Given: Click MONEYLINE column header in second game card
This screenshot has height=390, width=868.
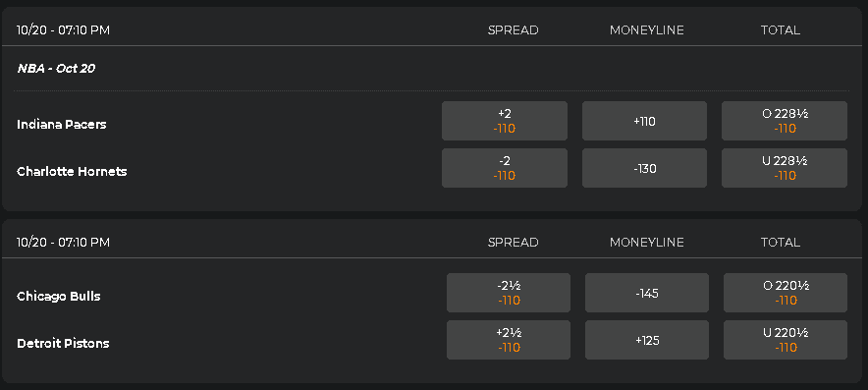Looking at the screenshot, I should [x=646, y=242].
